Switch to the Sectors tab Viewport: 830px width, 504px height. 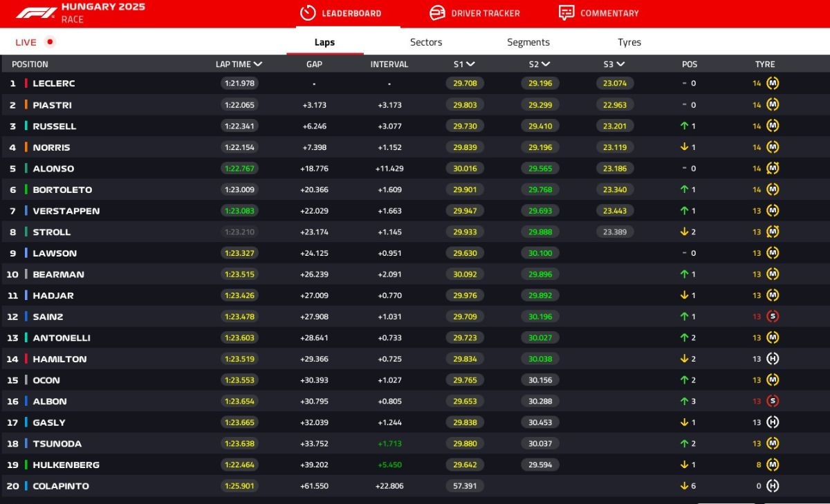[425, 42]
